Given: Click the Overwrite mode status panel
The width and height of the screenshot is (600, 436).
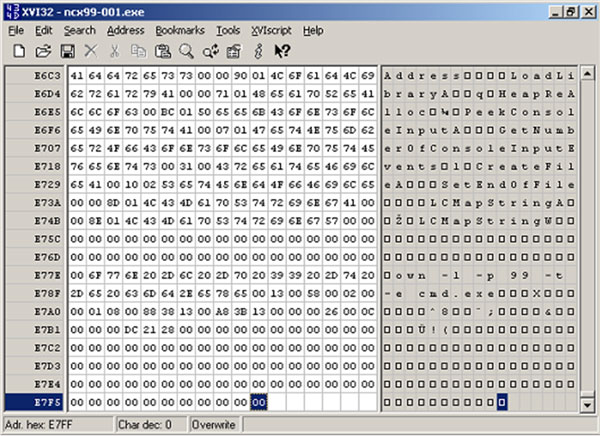Looking at the screenshot, I should 215,424.
